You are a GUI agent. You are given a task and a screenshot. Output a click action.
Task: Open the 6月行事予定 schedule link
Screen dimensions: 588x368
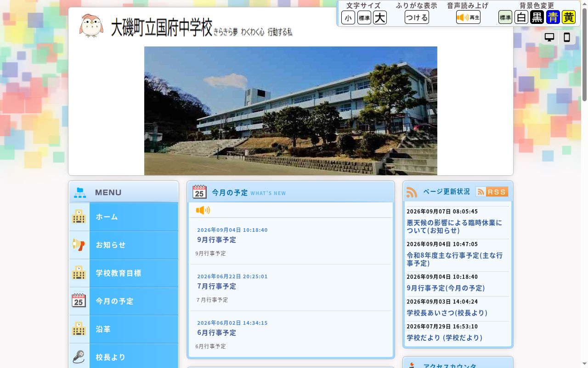(216, 333)
